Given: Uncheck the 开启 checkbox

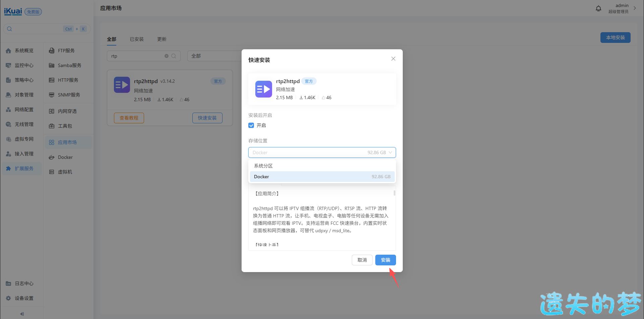Looking at the screenshot, I should click(x=251, y=125).
